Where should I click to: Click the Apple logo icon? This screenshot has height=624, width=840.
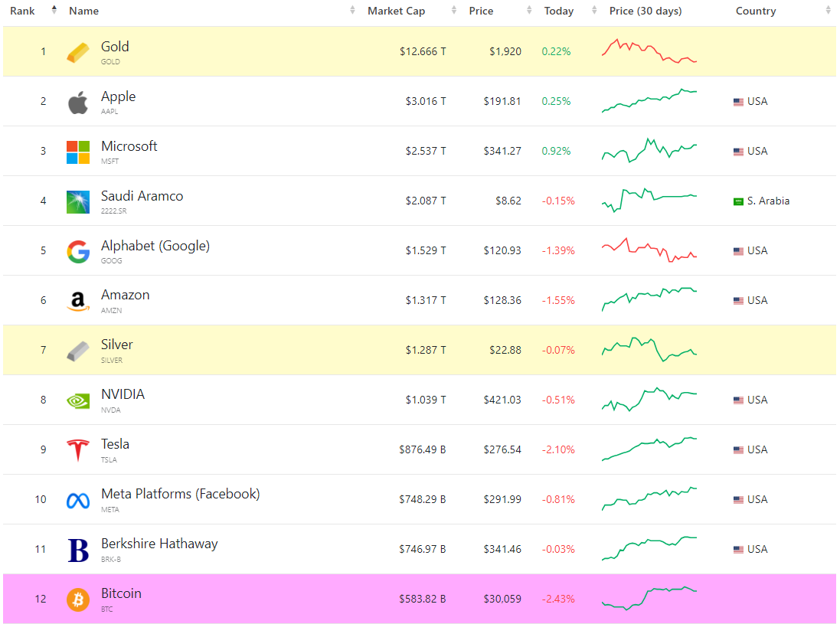pyautogui.click(x=77, y=102)
